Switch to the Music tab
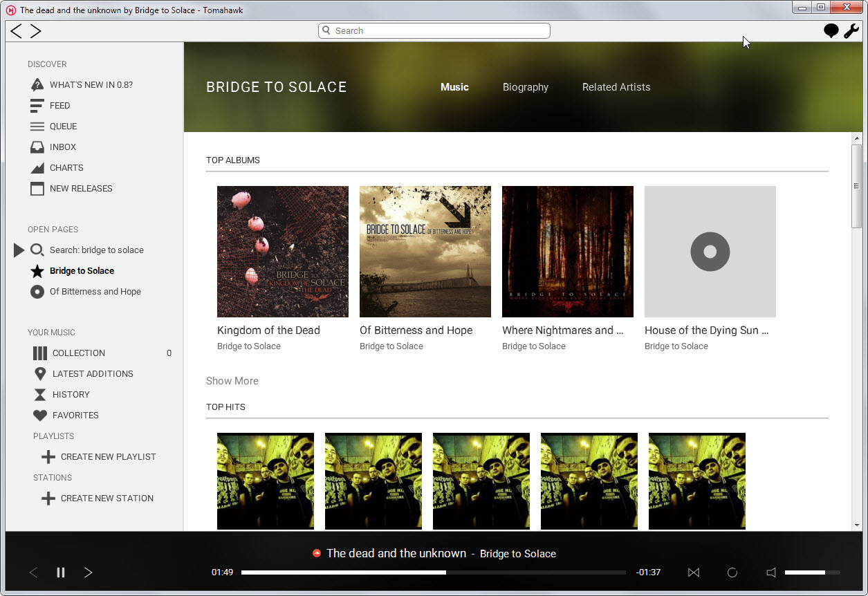868x596 pixels. [454, 87]
